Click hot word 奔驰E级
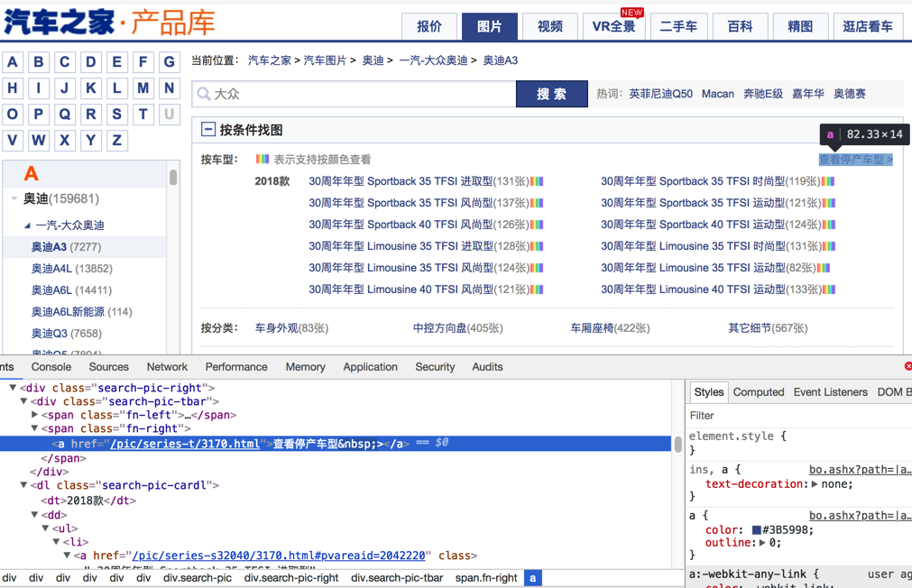 point(763,94)
